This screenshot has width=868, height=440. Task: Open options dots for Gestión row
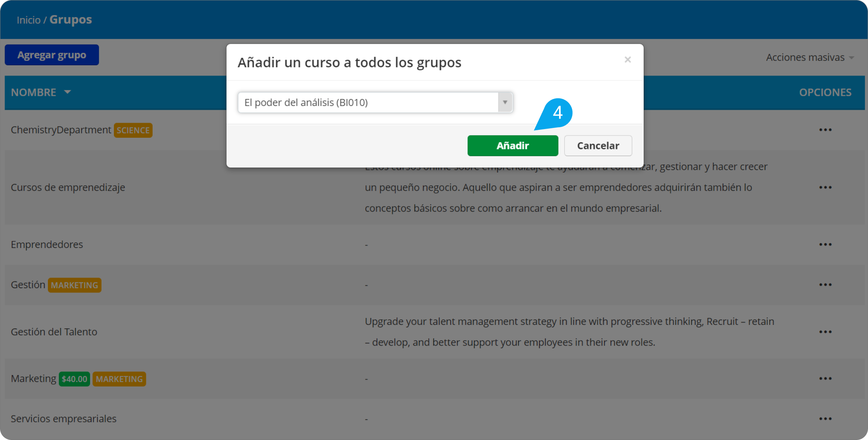[825, 285]
